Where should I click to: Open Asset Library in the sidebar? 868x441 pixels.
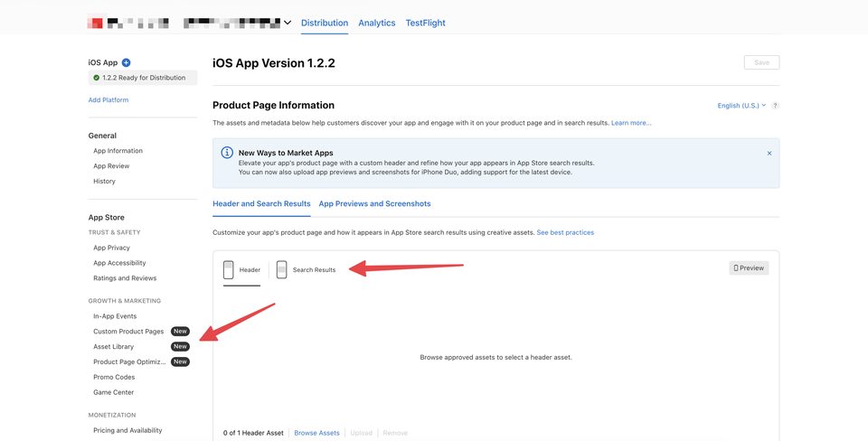click(x=114, y=346)
